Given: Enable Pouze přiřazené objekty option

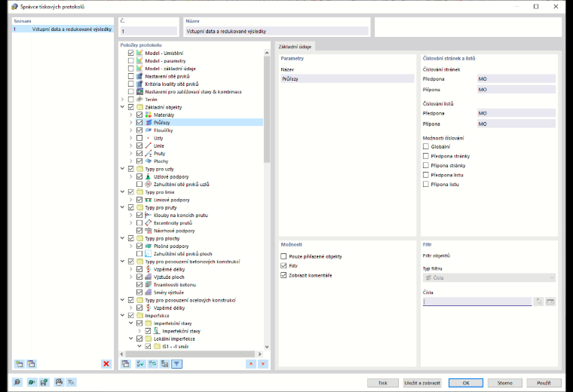Looking at the screenshot, I should pos(283,256).
